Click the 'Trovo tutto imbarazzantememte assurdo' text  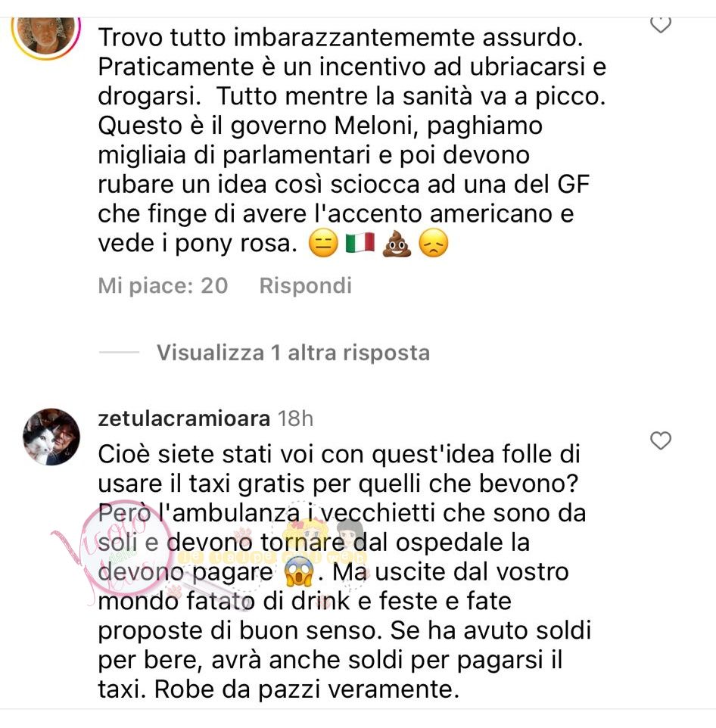341,37
